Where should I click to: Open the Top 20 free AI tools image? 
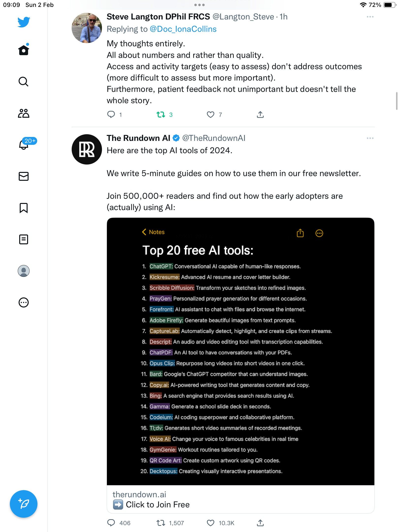[x=241, y=351]
